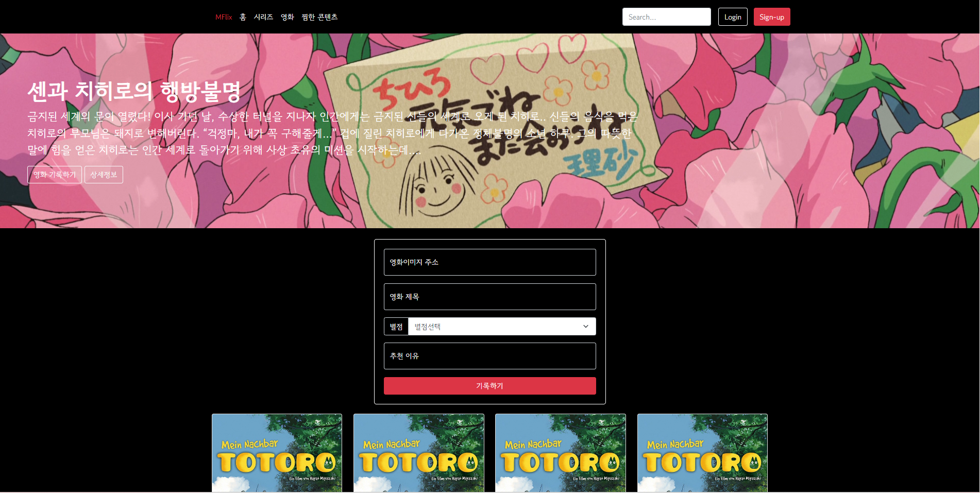
Task: Open the third Totoro poster card
Action: point(561,453)
